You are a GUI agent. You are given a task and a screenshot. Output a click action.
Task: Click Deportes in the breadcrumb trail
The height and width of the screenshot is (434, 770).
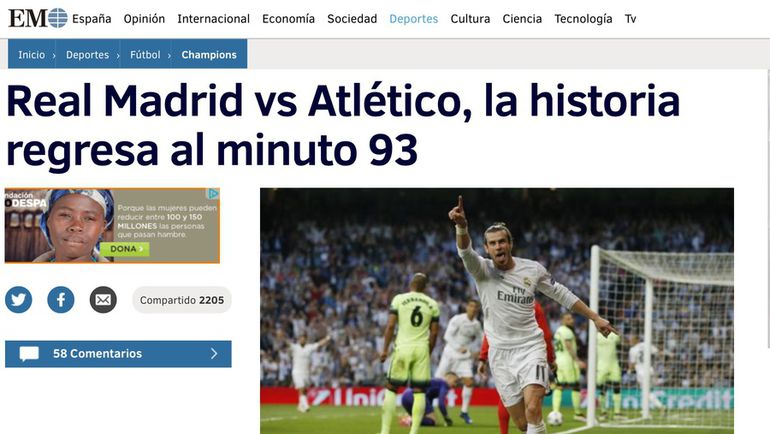tap(87, 54)
